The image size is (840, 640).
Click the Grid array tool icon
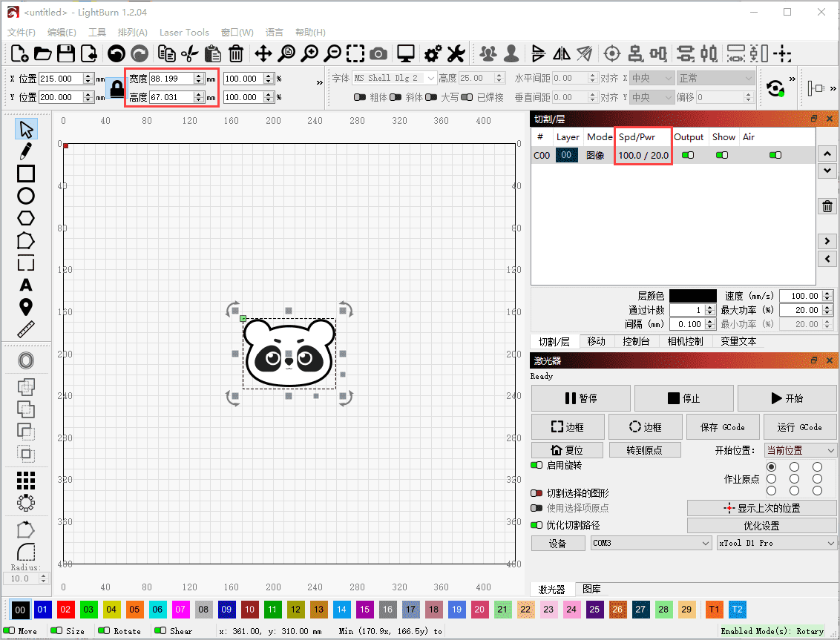[x=26, y=481]
